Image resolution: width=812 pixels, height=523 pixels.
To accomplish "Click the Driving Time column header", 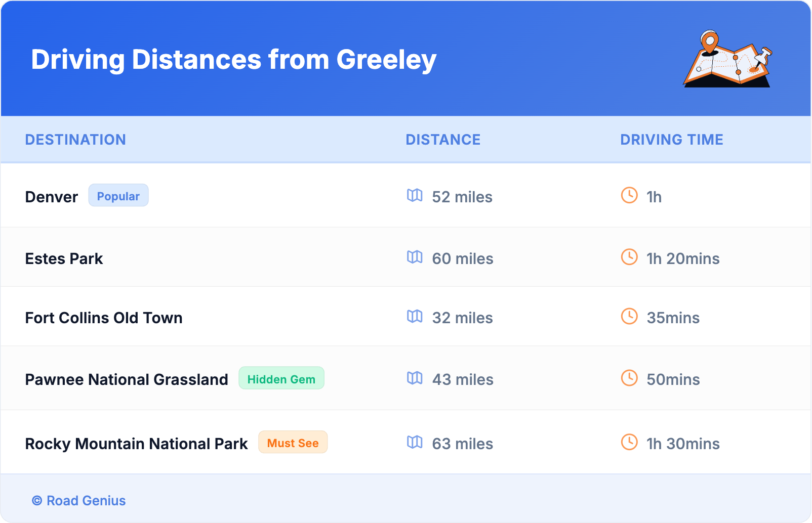I will point(672,140).
